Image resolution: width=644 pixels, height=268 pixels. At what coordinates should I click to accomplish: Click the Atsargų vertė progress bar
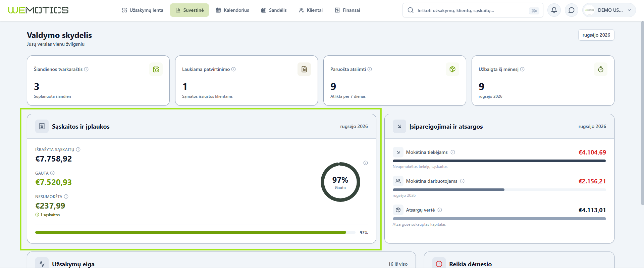click(499, 219)
